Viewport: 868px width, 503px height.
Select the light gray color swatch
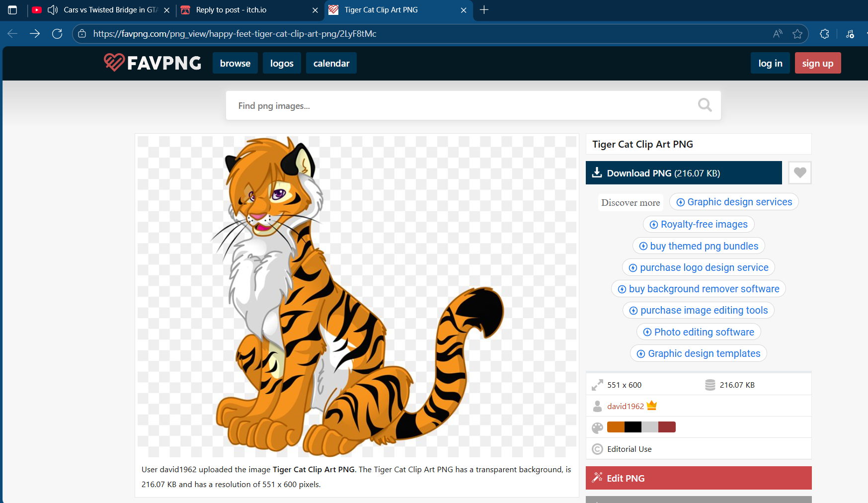[650, 427]
